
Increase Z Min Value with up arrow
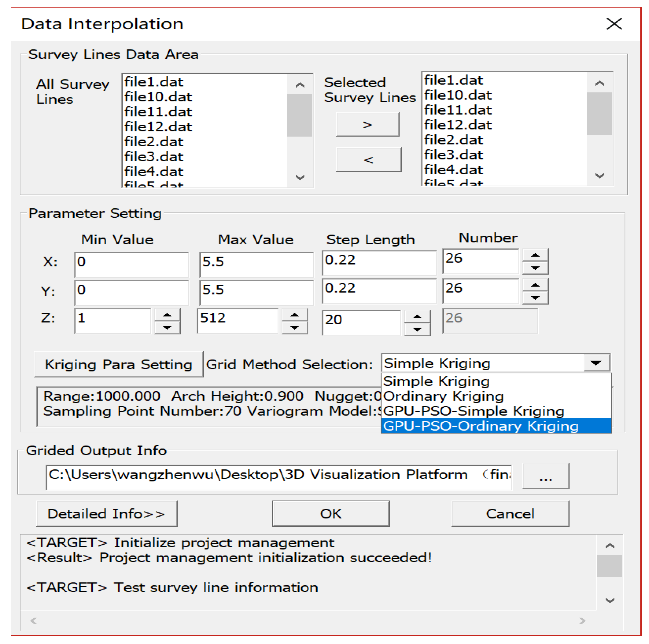point(167,315)
